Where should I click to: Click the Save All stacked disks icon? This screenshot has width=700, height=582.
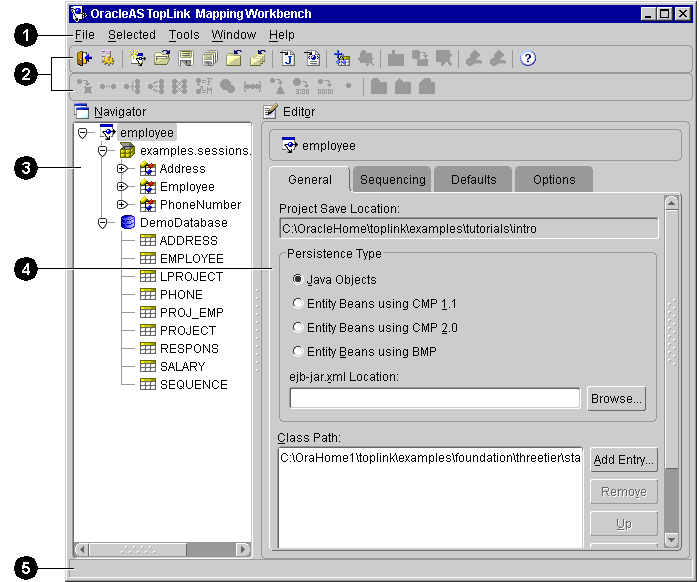click(x=210, y=58)
